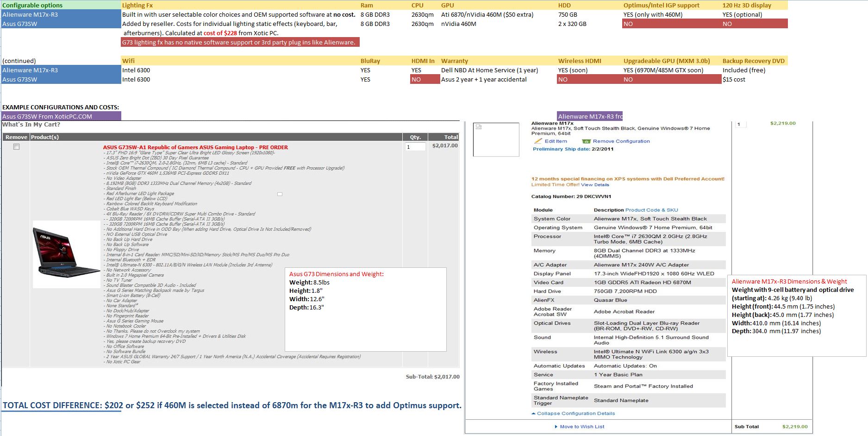This screenshot has width=868, height=436.
Task: Click the Alienware cart quantity field
Action: tap(741, 124)
